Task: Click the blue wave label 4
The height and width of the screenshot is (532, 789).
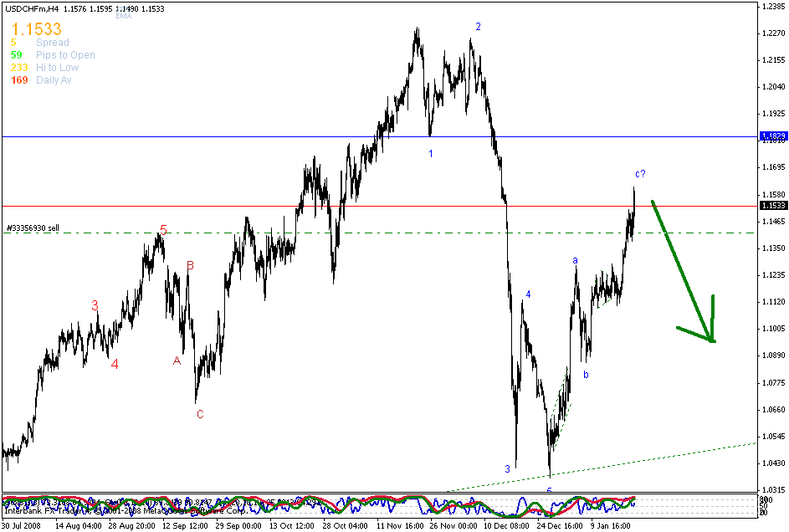Action: 528,294
